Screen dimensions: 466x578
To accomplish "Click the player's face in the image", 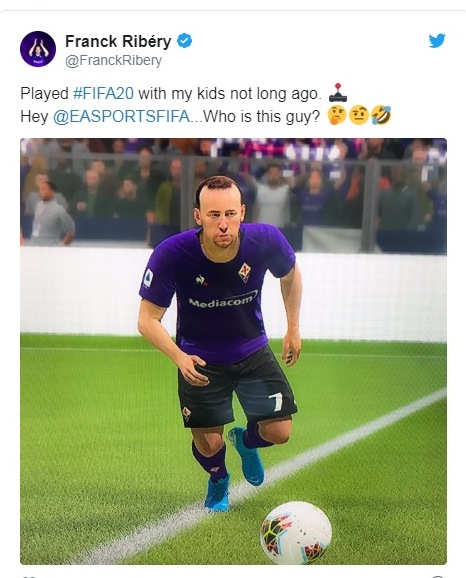I will pos(221,217).
